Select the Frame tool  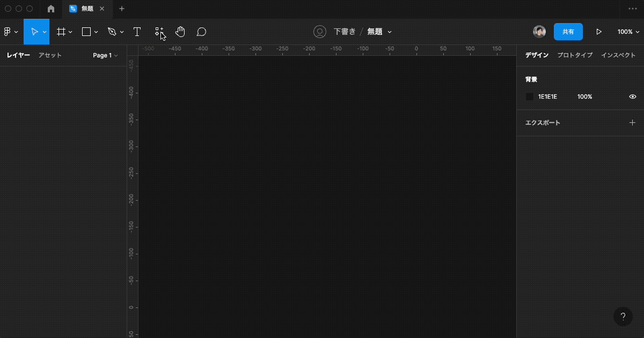coord(61,32)
